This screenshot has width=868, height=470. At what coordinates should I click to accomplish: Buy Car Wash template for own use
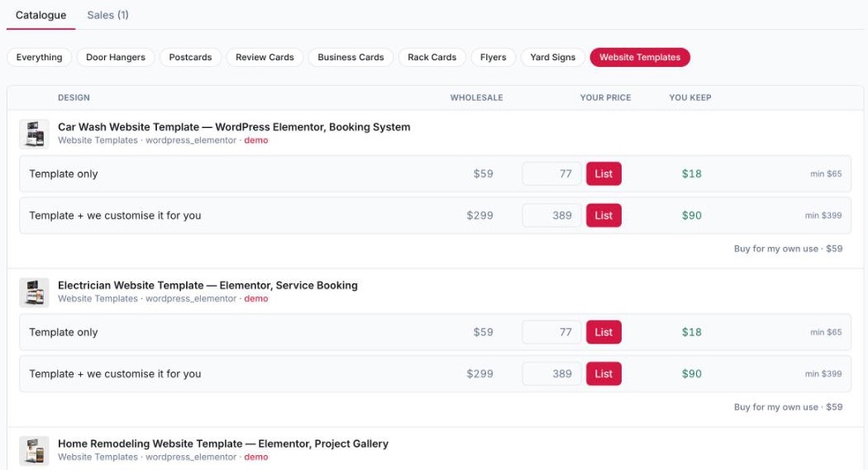(789, 249)
